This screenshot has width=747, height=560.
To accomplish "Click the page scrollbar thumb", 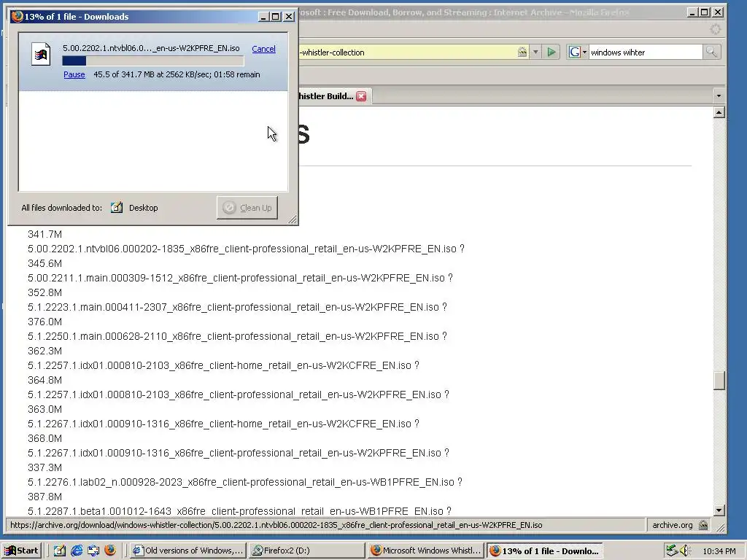I will coord(719,381).
